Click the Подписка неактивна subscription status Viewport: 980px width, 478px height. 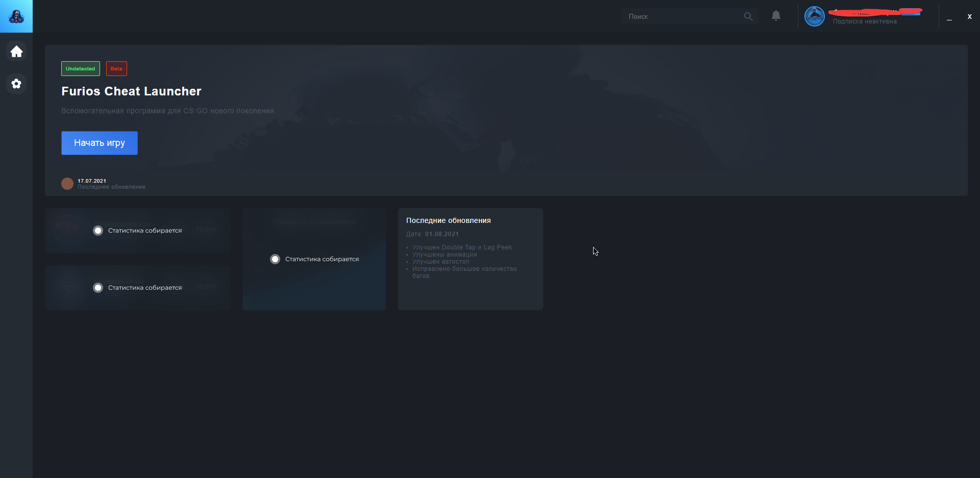point(865,21)
